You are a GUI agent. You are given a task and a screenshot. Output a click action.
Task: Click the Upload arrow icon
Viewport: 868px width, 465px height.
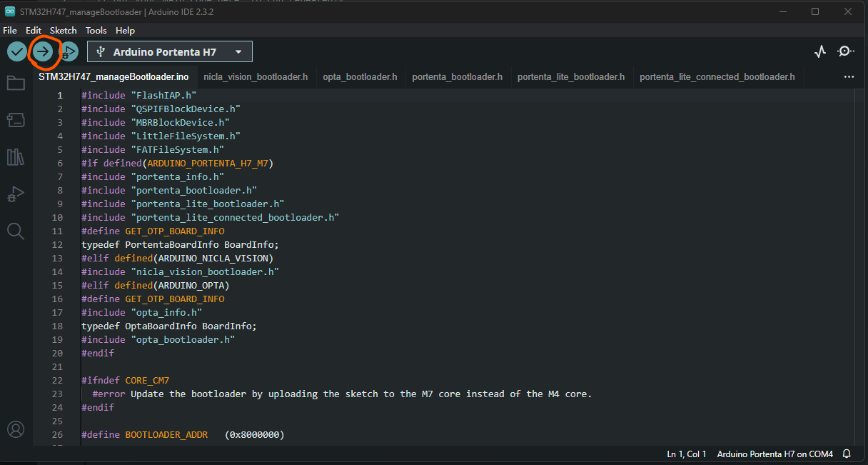coord(44,51)
